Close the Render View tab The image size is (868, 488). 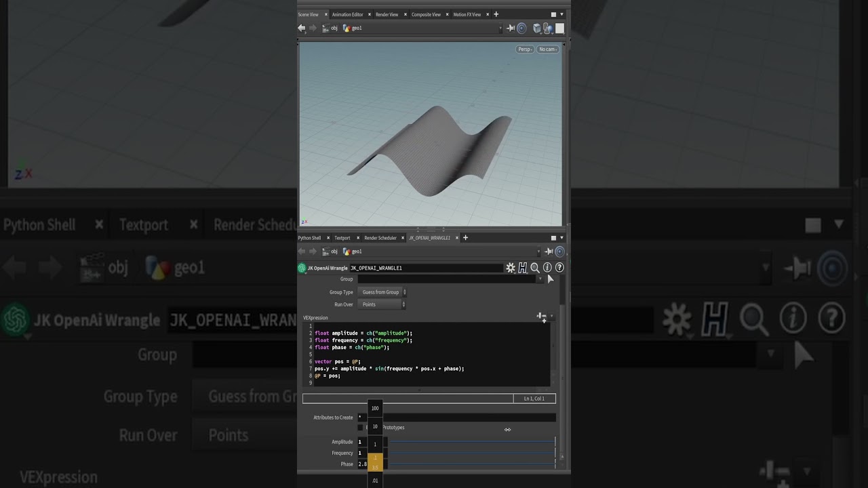point(405,14)
